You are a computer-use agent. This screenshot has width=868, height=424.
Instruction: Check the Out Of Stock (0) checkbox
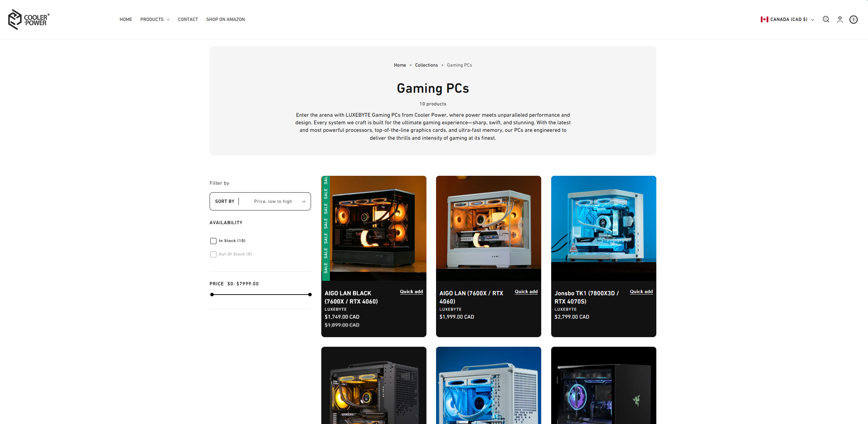tap(213, 254)
